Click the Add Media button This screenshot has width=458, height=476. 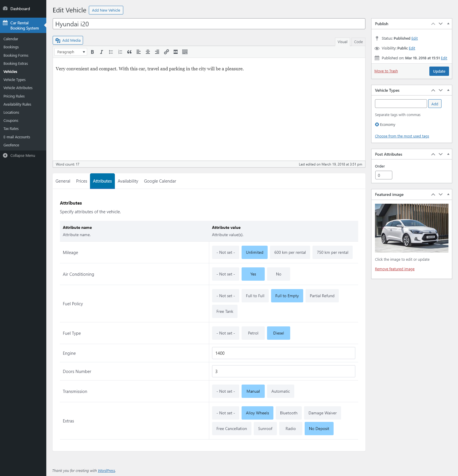pyautogui.click(x=68, y=40)
